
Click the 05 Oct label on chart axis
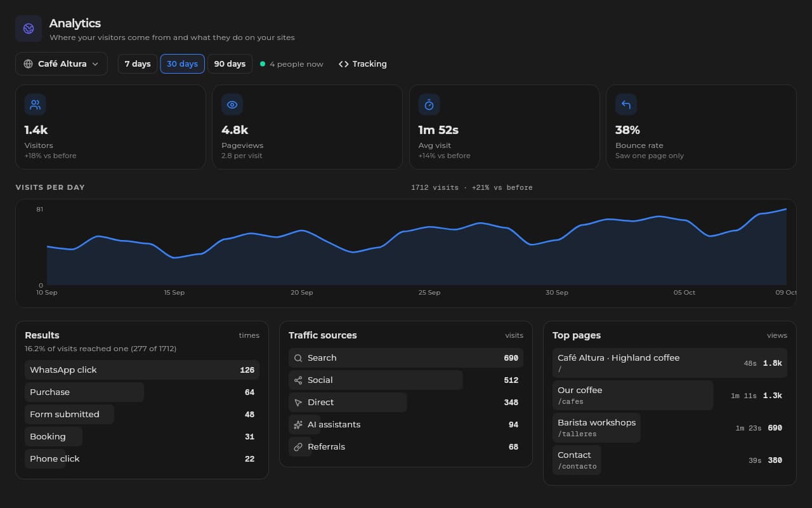pos(684,293)
